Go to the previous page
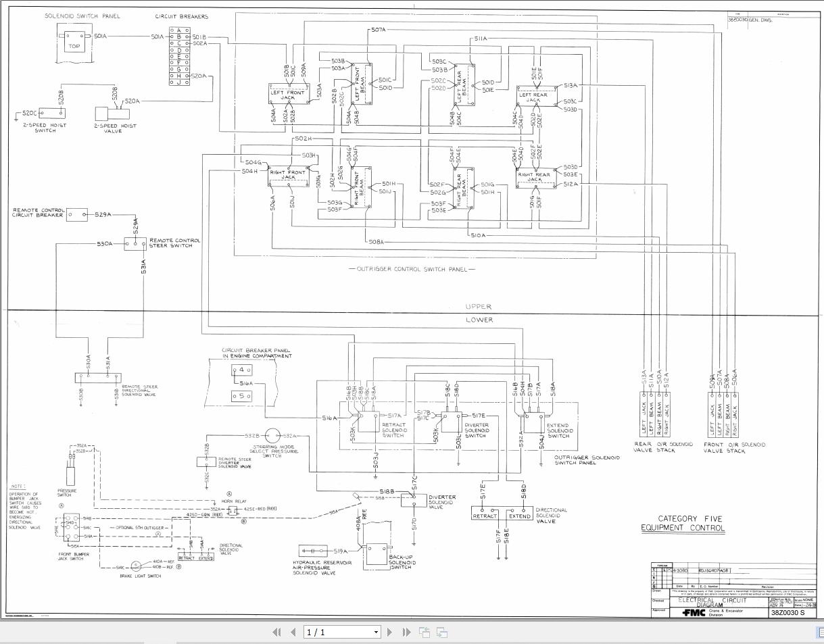The height and width of the screenshot is (644, 824). pyautogui.click(x=293, y=633)
